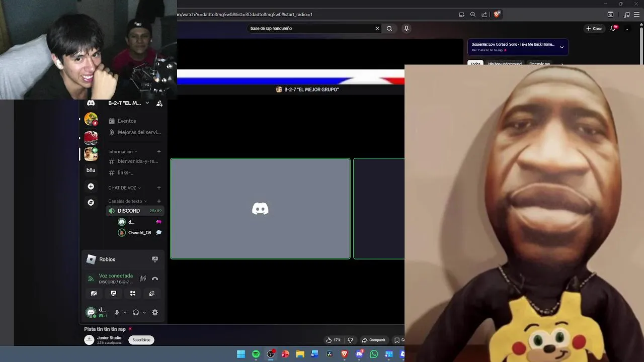Start YouTube voice search microphone
The width and height of the screenshot is (644, 362).
click(x=407, y=29)
